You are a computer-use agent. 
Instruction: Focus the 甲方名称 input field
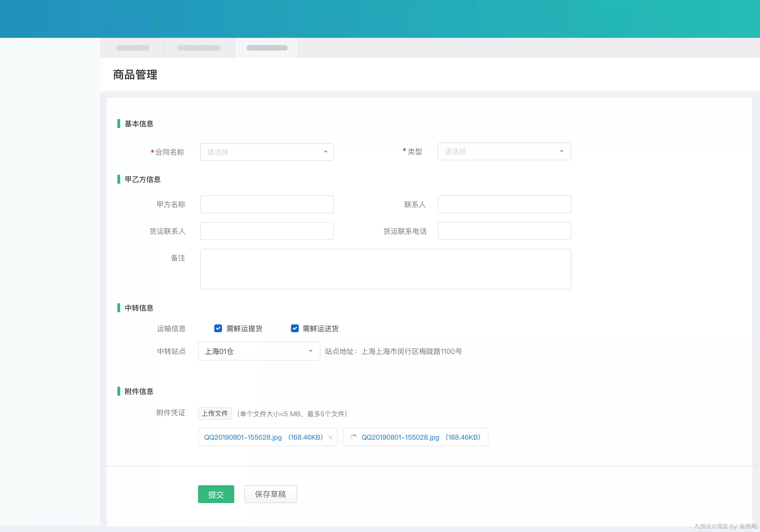(x=267, y=204)
